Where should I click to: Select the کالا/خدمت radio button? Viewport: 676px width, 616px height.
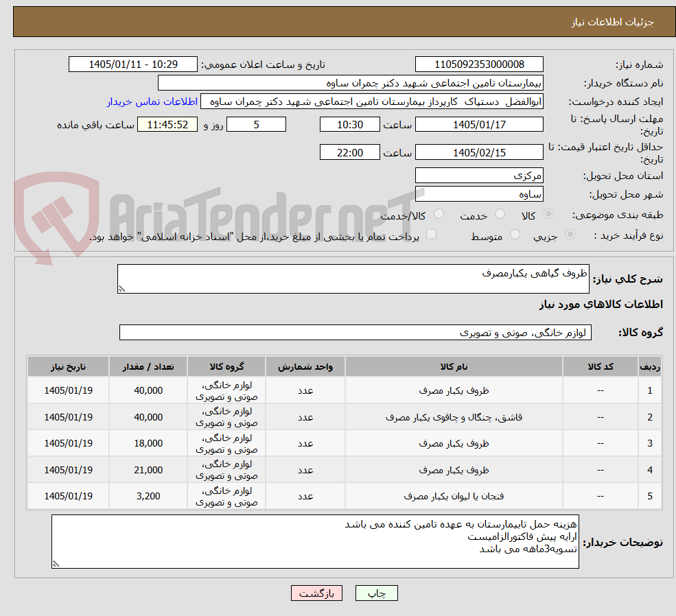439,213
